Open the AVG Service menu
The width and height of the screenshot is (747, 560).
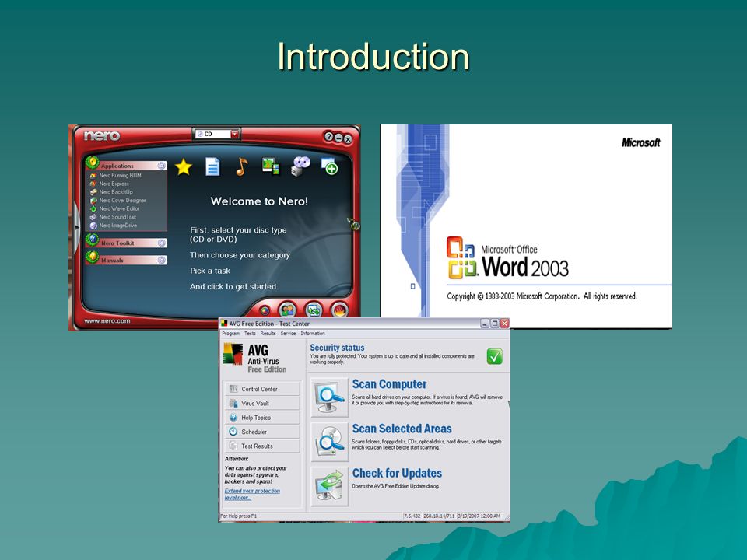click(288, 334)
